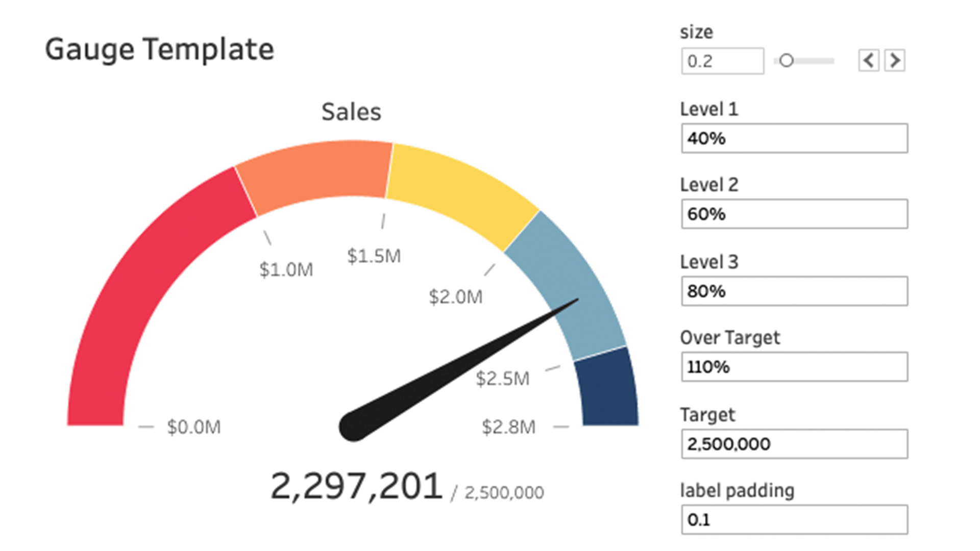Click the size decrement left arrow

click(x=868, y=61)
